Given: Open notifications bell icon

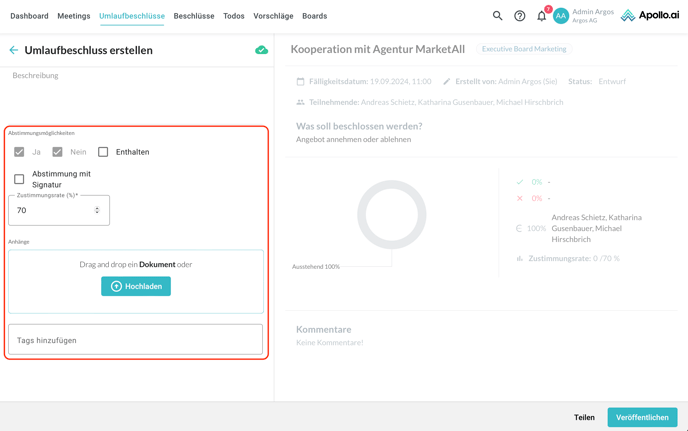Looking at the screenshot, I should (541, 16).
